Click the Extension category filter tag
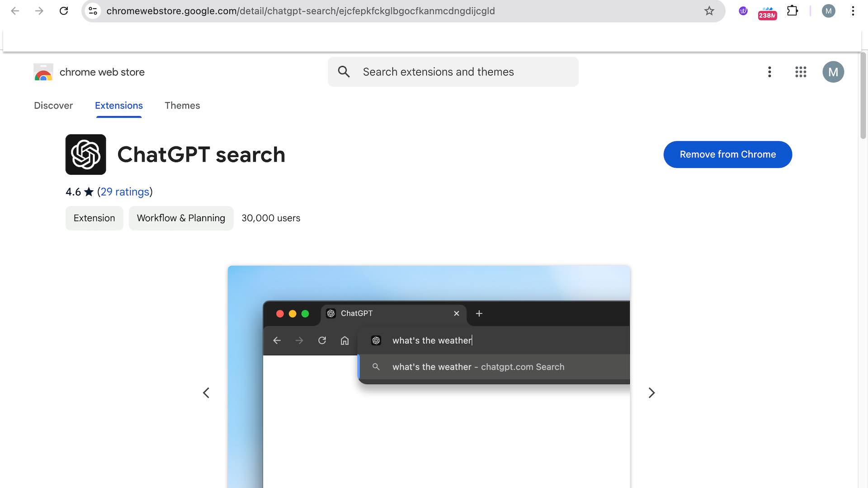Screen dimensions: 868x488 pyautogui.click(x=94, y=218)
